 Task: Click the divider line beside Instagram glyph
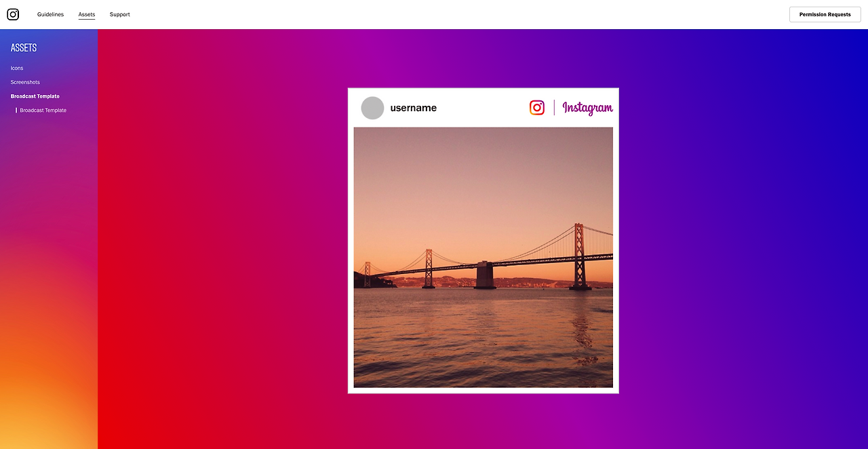coord(554,108)
